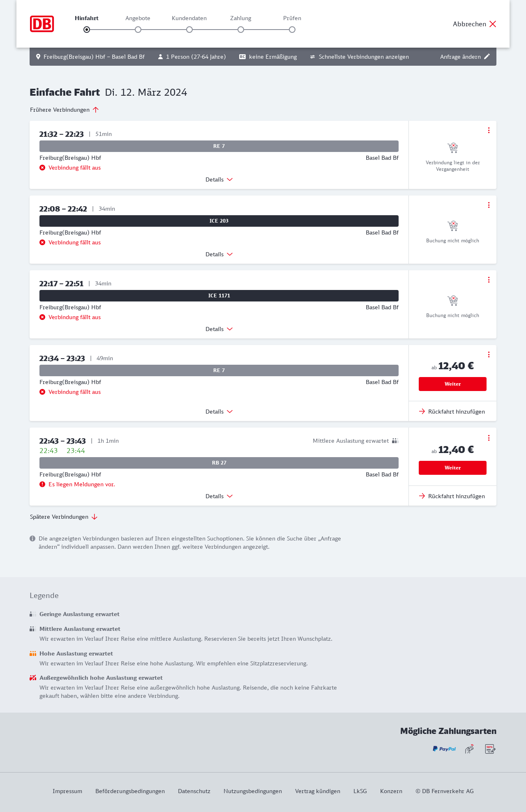This screenshot has height=812, width=526.
Task: Expand Details for the ICE 203 connection
Action: coord(219,254)
